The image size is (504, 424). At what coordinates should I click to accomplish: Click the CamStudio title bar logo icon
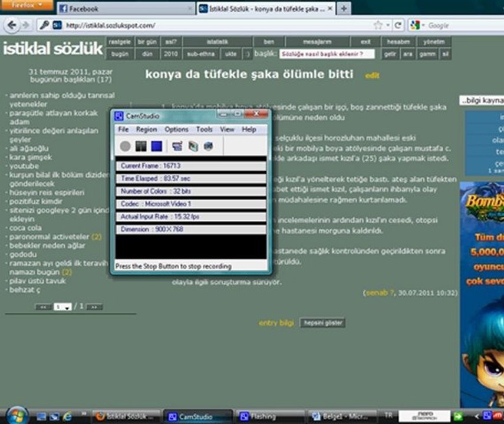coord(119,116)
